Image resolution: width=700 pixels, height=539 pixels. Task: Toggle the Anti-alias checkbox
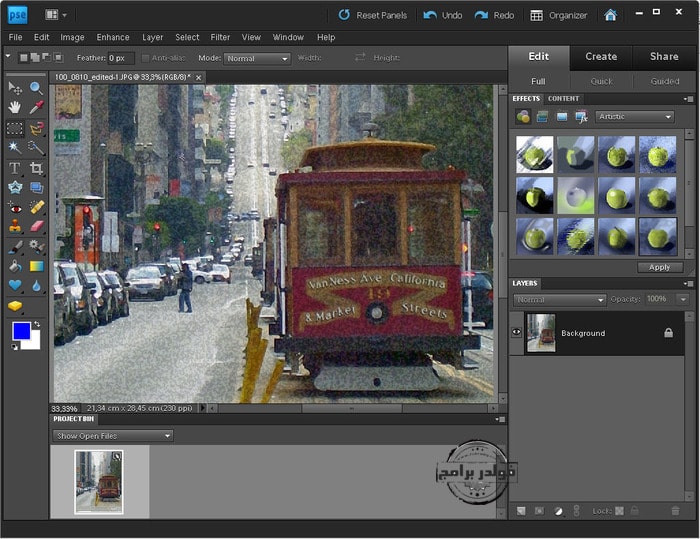145,58
